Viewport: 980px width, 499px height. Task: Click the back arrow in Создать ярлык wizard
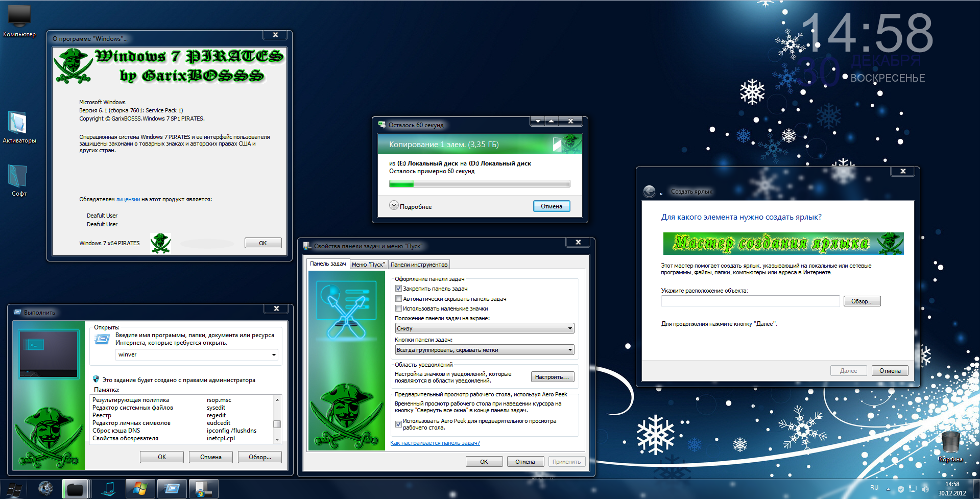pos(649,191)
